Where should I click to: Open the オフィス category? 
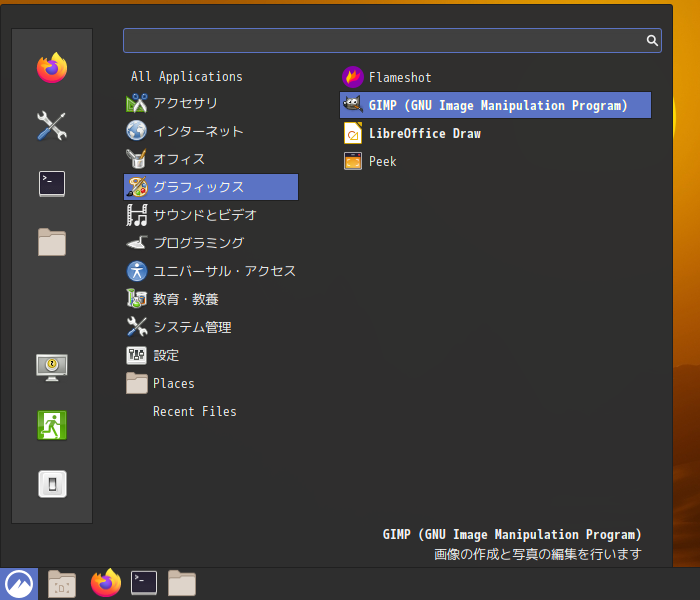pos(211,159)
